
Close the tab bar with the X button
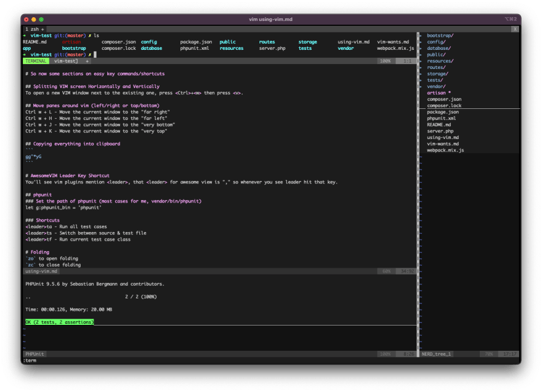coord(515,30)
